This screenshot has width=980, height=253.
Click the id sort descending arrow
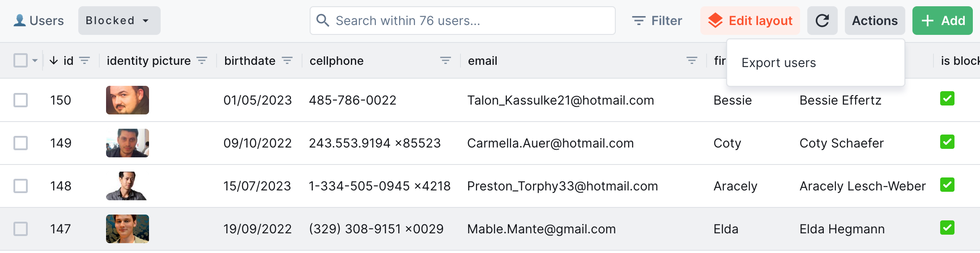(x=54, y=60)
